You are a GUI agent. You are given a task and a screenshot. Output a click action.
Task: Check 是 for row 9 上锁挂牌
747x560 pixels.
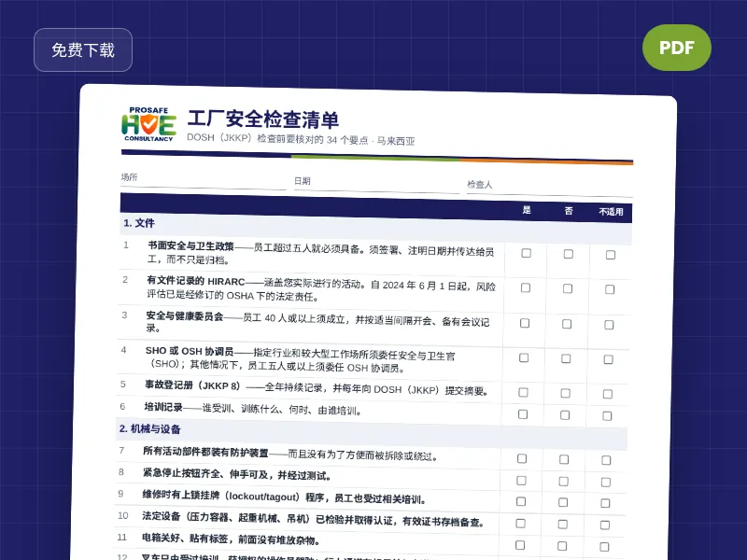click(521, 501)
